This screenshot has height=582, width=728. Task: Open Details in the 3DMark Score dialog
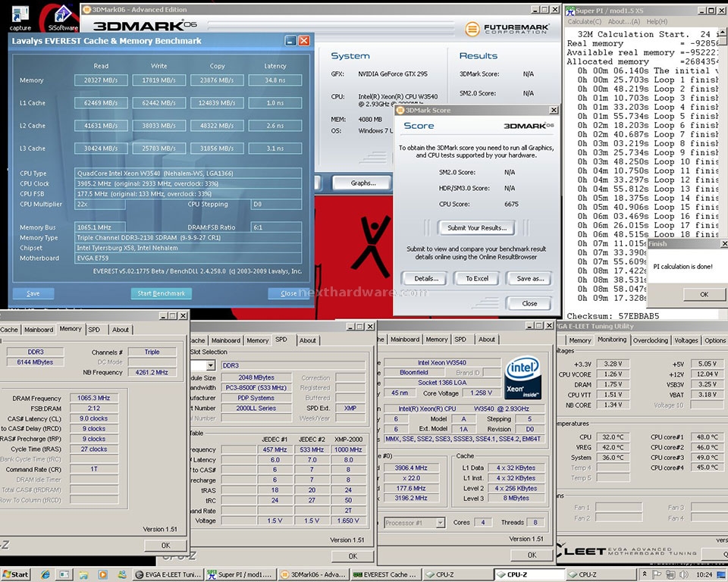[426, 278]
